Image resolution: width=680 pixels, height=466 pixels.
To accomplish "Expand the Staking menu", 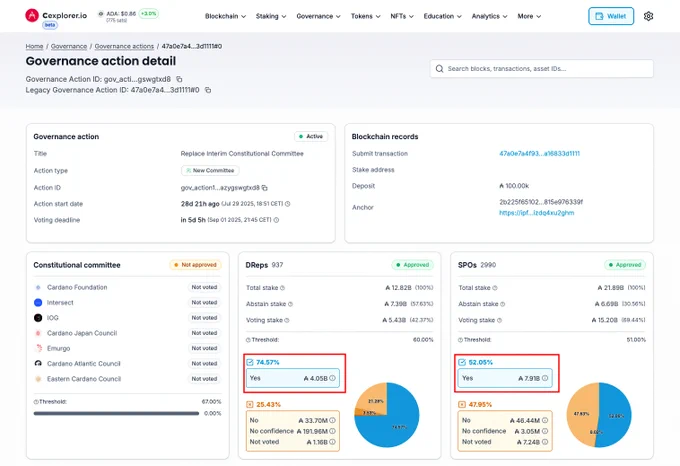I will pyautogui.click(x=271, y=16).
